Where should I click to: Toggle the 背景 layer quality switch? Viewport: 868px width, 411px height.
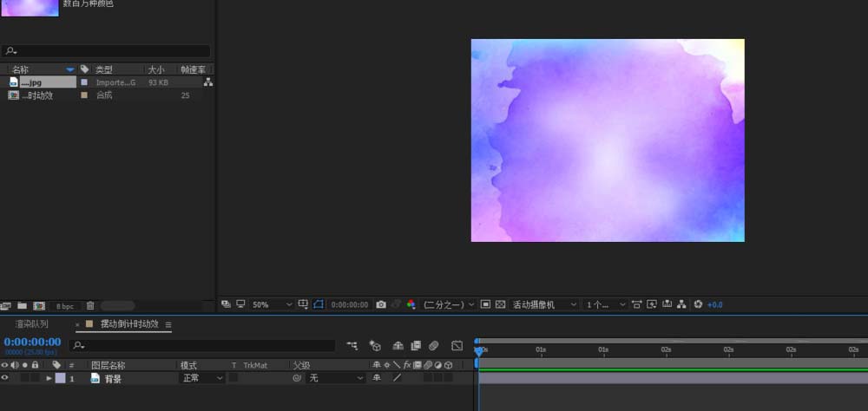coord(397,378)
